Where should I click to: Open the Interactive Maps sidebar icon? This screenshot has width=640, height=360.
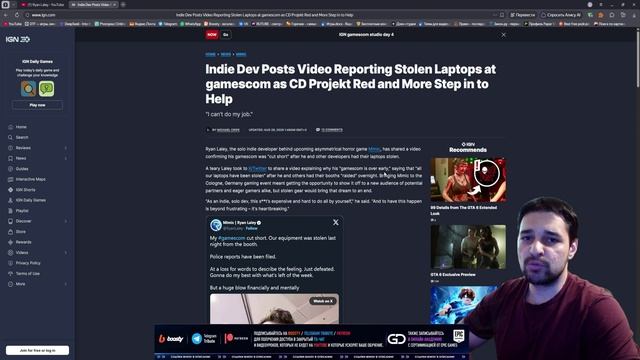[x=10, y=179]
